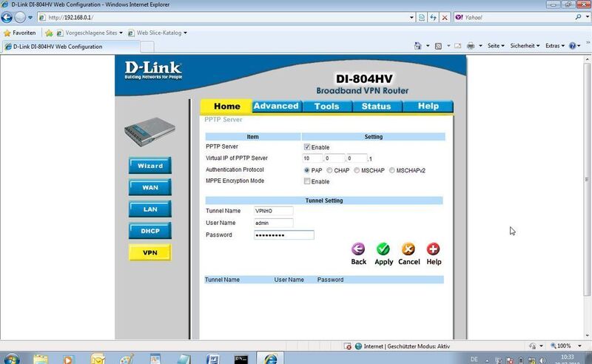This screenshot has width=592, height=364.
Task: Click the popup blocker icon in status bar
Action: [x=348, y=346]
